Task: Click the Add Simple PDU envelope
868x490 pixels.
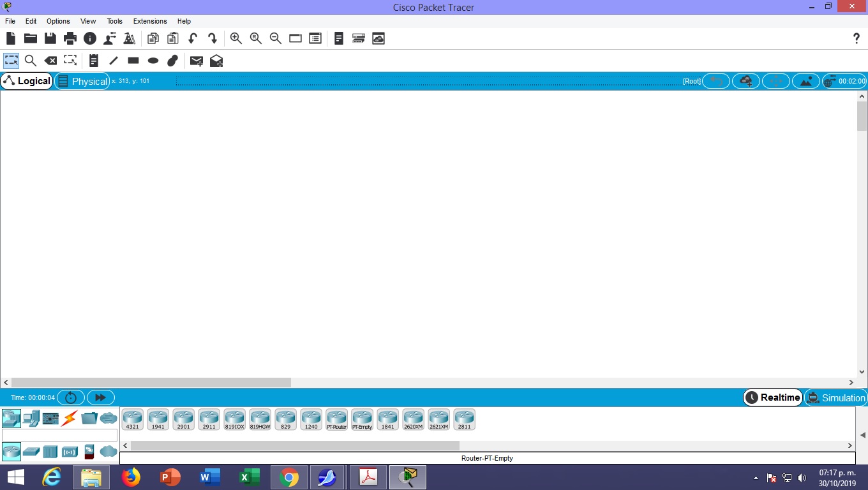Action: coord(197,61)
